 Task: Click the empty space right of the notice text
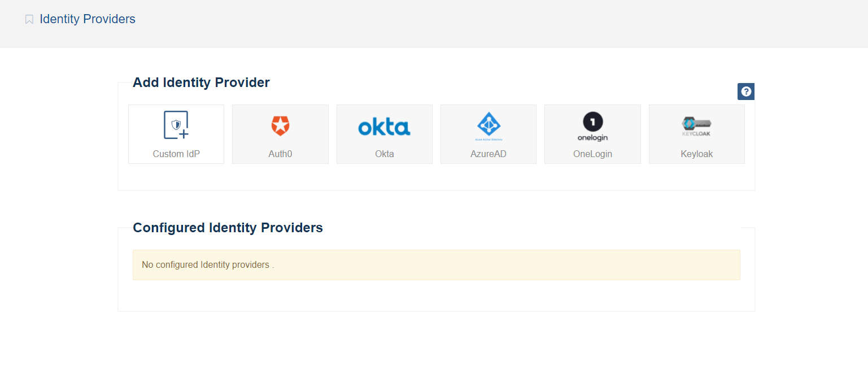(x=508, y=264)
